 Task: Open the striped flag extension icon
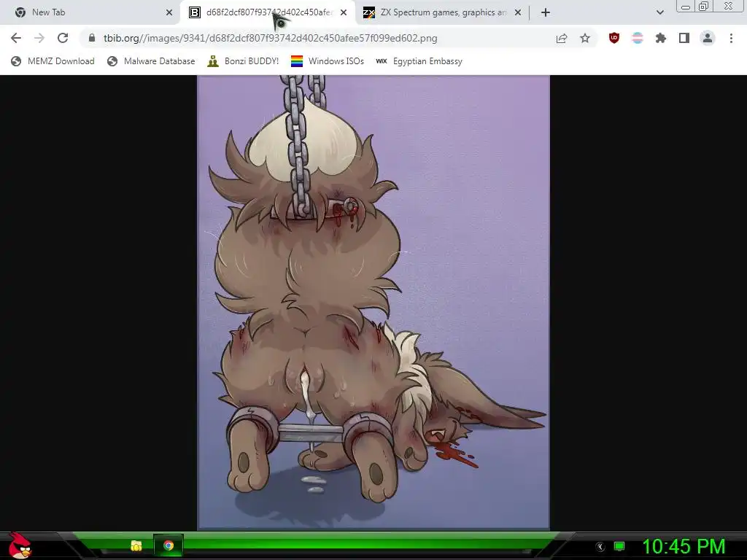638,38
